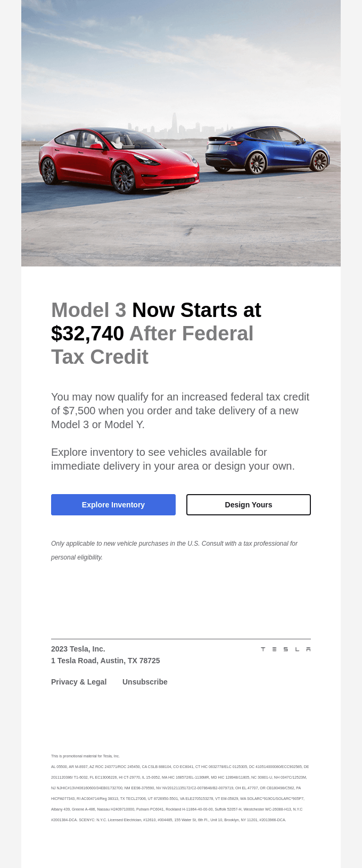Open Privacy & Legal information
The width and height of the screenshot is (362, 868).
click(x=79, y=681)
